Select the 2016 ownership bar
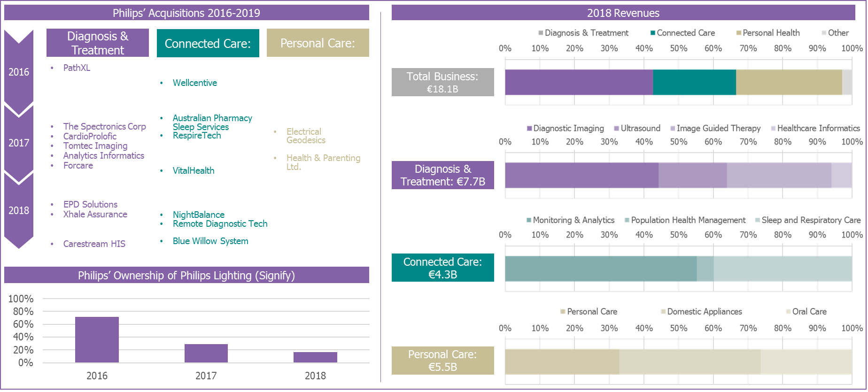868x392 pixels. point(97,340)
